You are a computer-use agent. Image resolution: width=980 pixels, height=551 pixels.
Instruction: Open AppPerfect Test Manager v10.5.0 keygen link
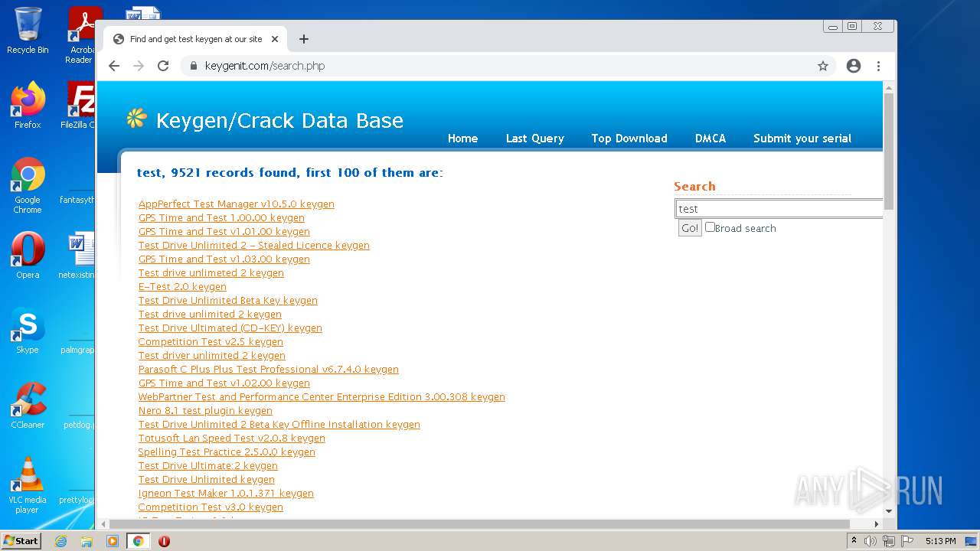(x=237, y=204)
